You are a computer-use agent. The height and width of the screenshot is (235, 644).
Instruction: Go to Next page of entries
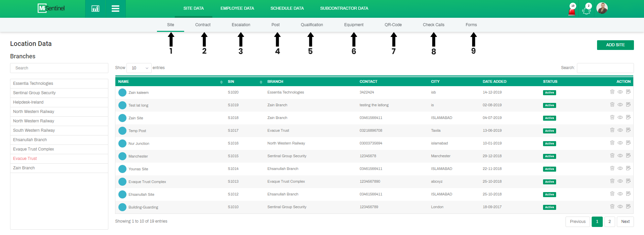pyautogui.click(x=625, y=222)
